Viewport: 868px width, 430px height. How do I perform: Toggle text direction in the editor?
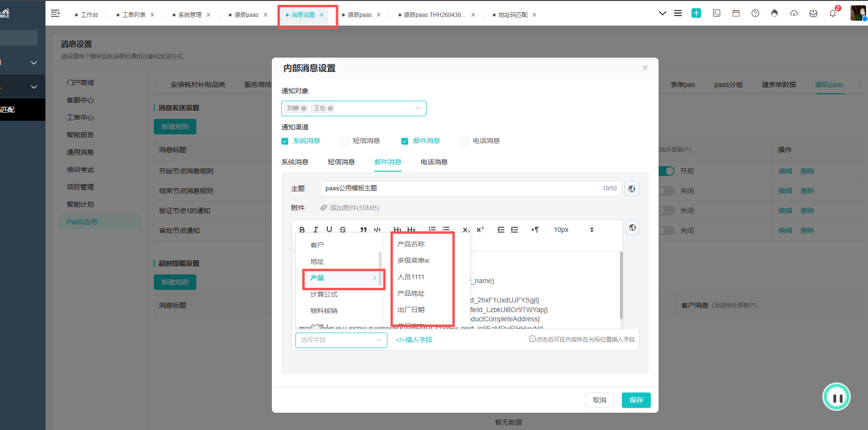click(535, 229)
